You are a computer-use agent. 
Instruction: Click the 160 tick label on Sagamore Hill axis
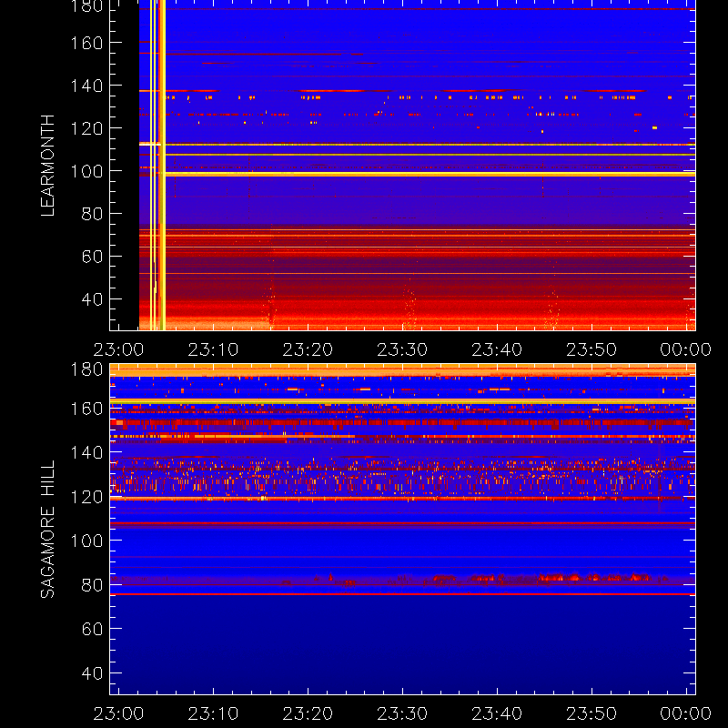click(x=86, y=409)
